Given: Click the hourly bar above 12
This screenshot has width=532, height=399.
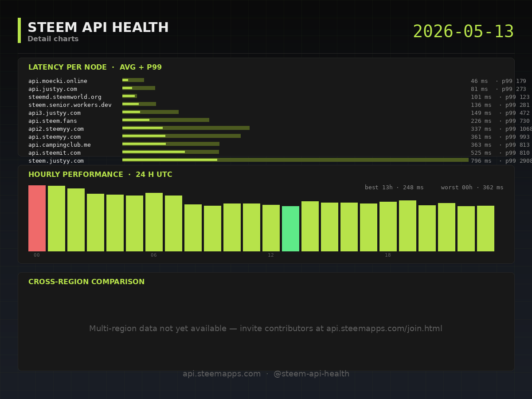Looking at the screenshot, I should tap(271, 228).
